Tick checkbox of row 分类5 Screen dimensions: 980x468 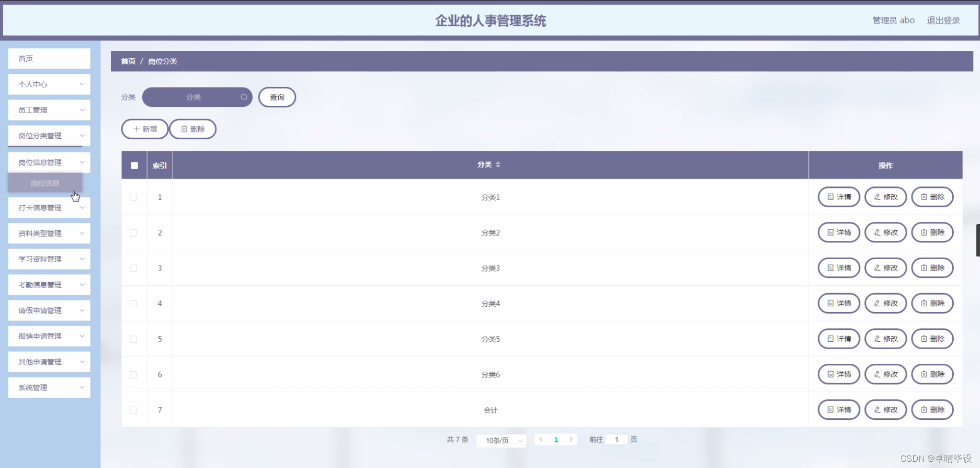click(x=133, y=339)
